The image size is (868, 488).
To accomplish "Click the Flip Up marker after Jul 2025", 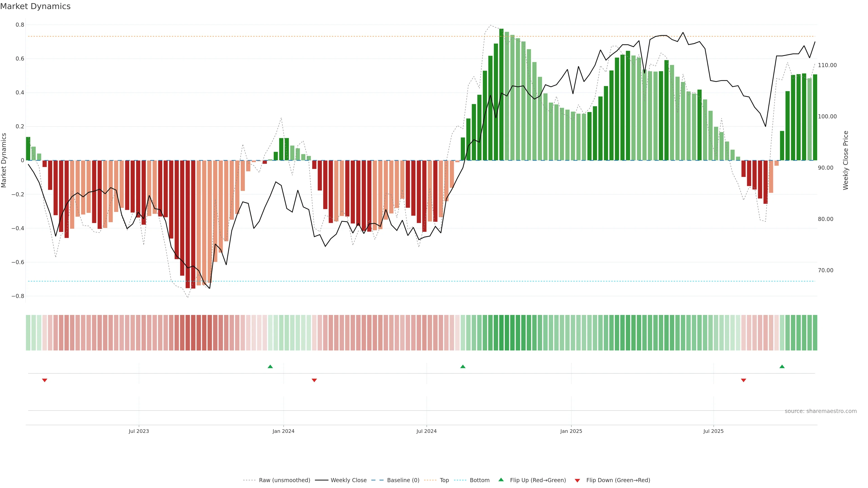I will [782, 366].
